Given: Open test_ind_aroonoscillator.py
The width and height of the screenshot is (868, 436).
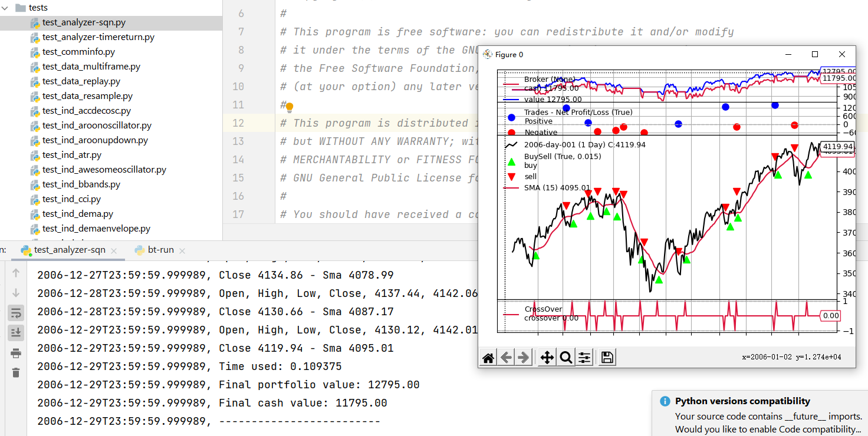Looking at the screenshot, I should pos(97,125).
